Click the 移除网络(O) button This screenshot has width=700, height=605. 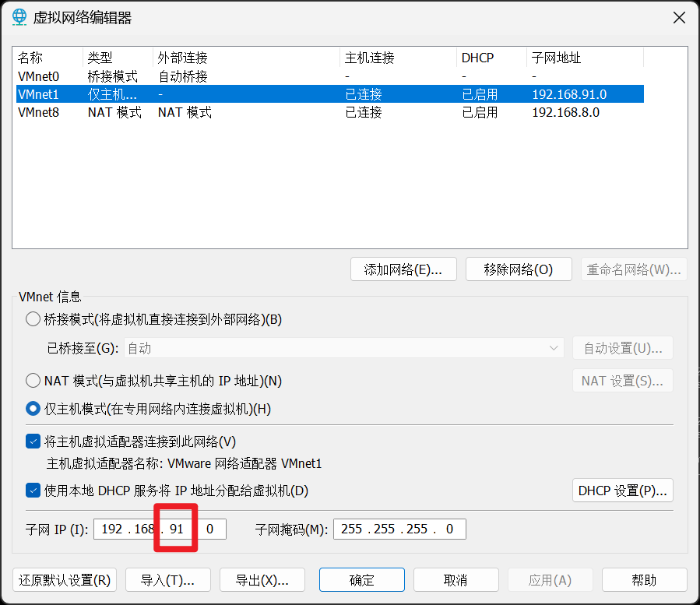(519, 269)
